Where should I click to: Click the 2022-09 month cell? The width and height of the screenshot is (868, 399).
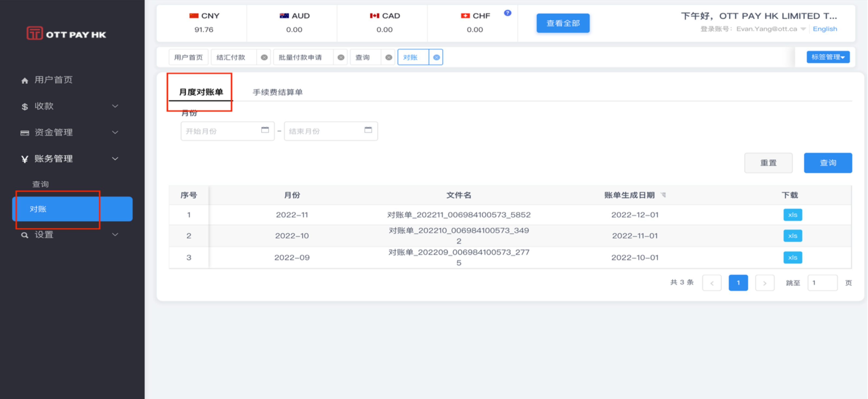(292, 258)
